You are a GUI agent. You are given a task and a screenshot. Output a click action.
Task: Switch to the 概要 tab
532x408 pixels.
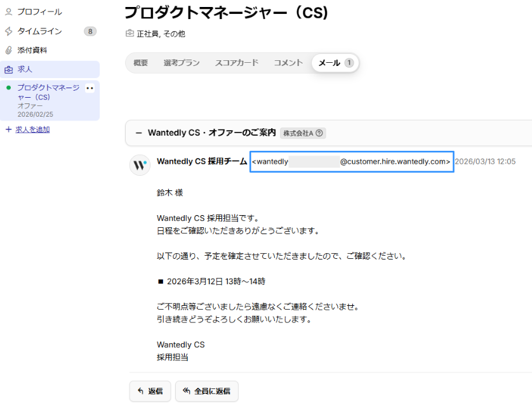coord(140,63)
